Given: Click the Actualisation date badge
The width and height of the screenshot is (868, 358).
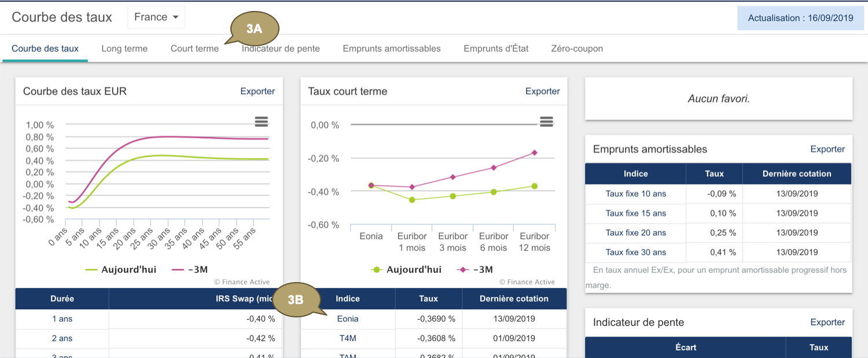Looking at the screenshot, I should (x=800, y=18).
